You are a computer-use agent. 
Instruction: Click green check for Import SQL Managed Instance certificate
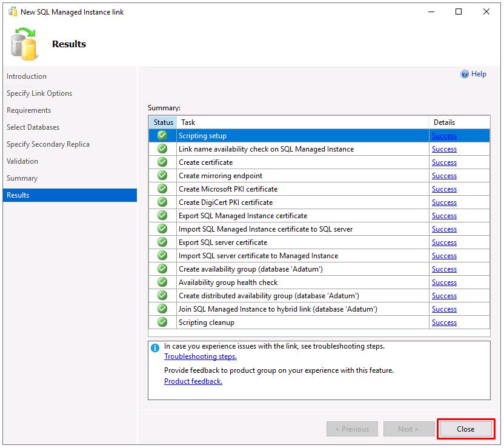click(x=162, y=229)
